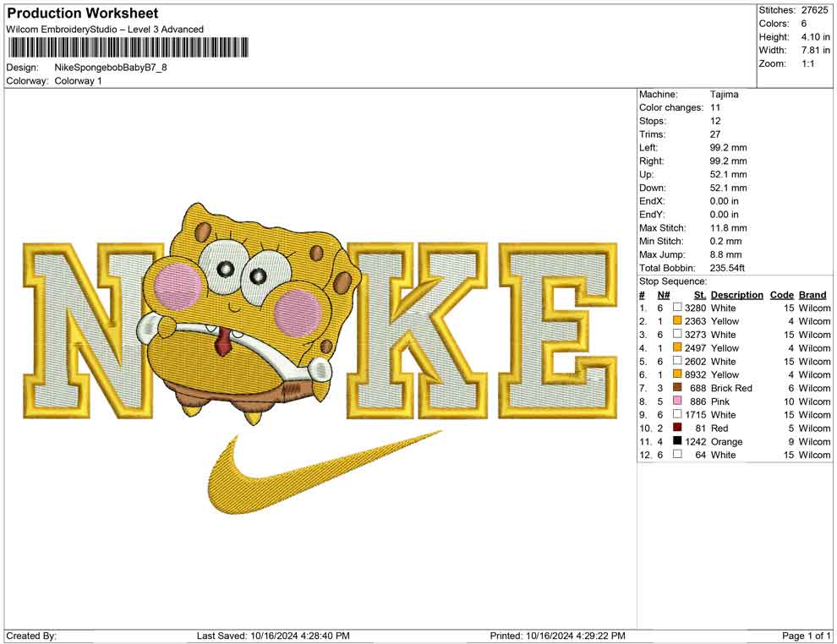
Task: Click the Zoom value 1:1
Action: [808, 63]
